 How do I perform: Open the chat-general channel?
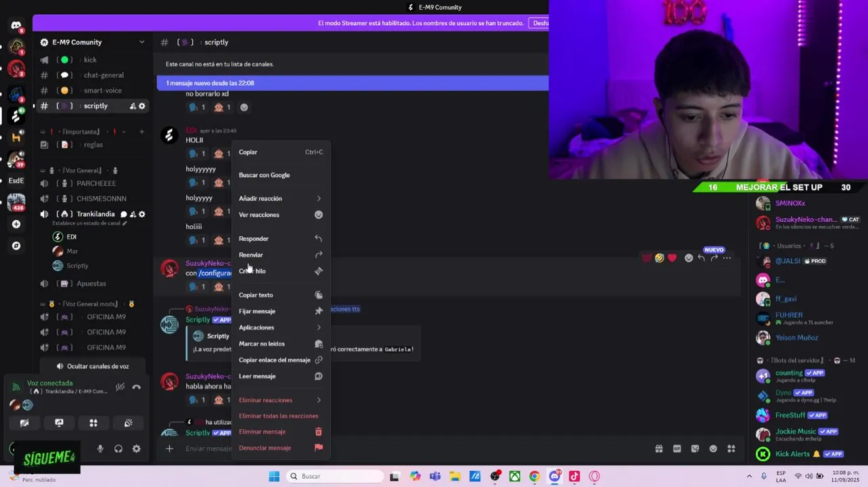pyautogui.click(x=93, y=75)
